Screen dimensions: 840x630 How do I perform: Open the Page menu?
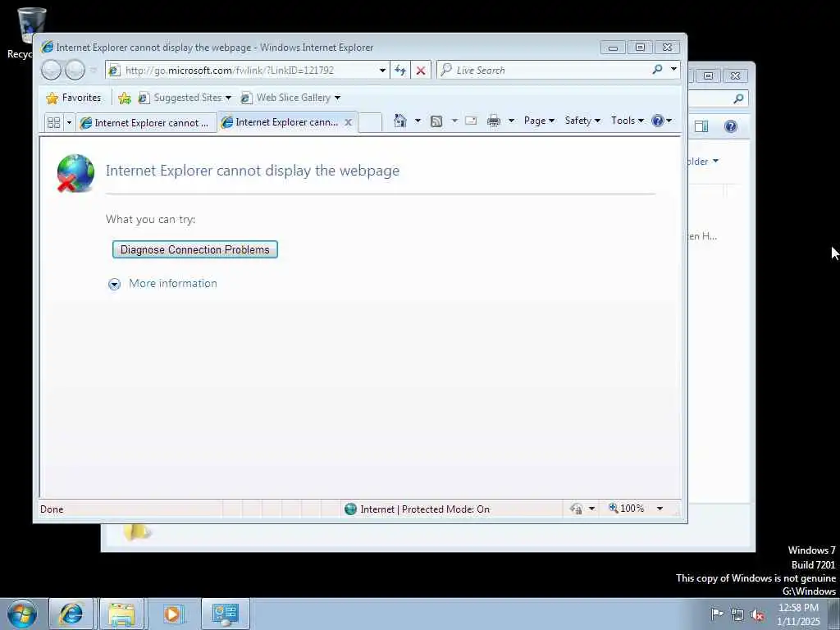[x=539, y=121]
